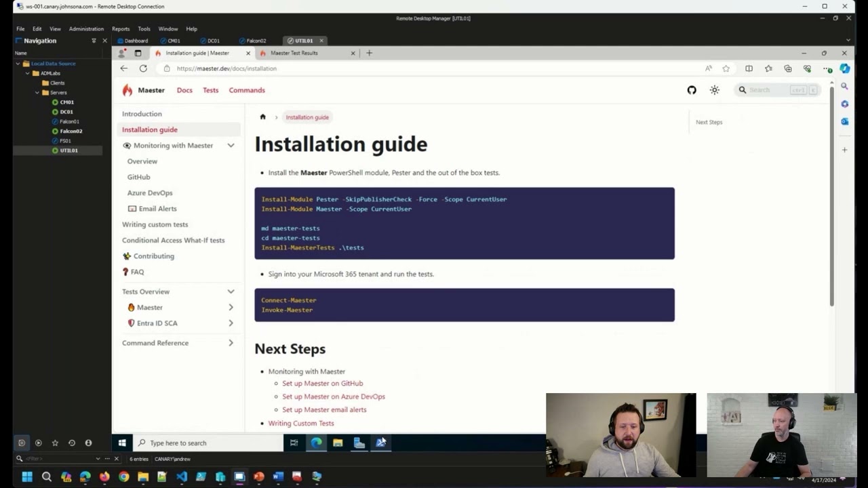Refresh the Maester page in Edge
The image size is (868, 488).
coord(143,68)
